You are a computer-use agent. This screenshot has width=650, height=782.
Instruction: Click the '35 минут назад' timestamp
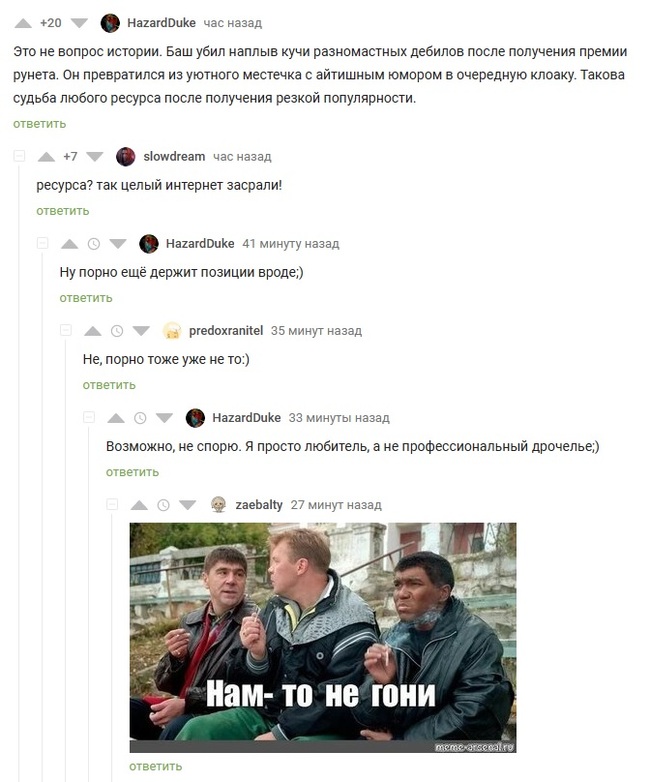click(316, 331)
